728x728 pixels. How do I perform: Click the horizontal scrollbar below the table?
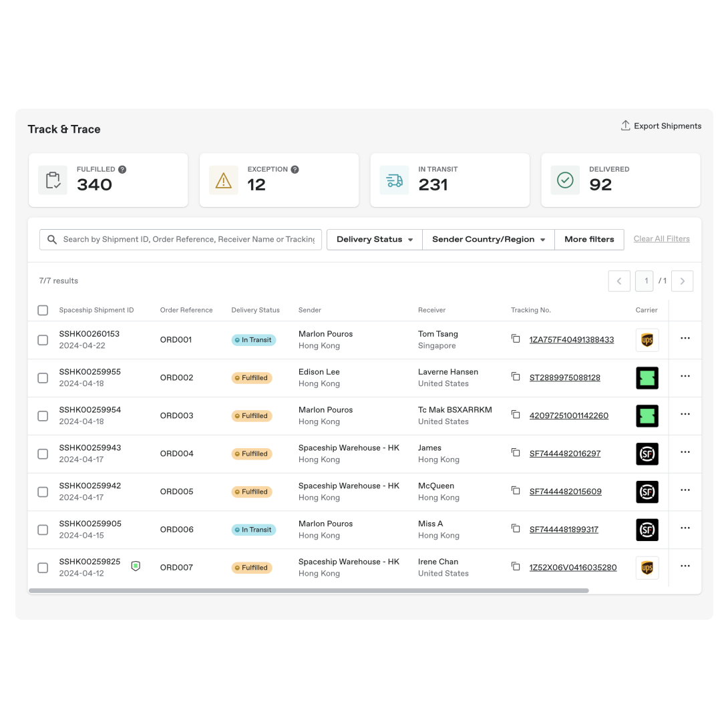point(309,590)
